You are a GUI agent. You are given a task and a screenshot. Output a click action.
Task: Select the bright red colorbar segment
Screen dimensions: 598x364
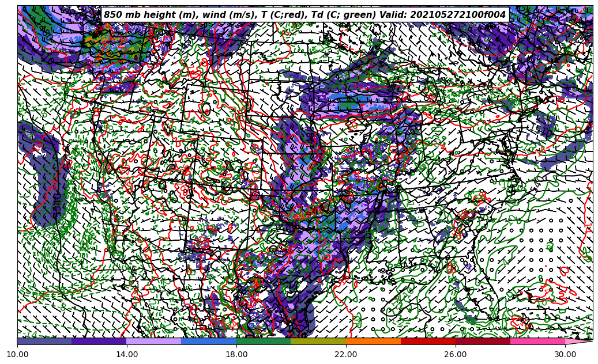pyautogui.click(x=428, y=341)
